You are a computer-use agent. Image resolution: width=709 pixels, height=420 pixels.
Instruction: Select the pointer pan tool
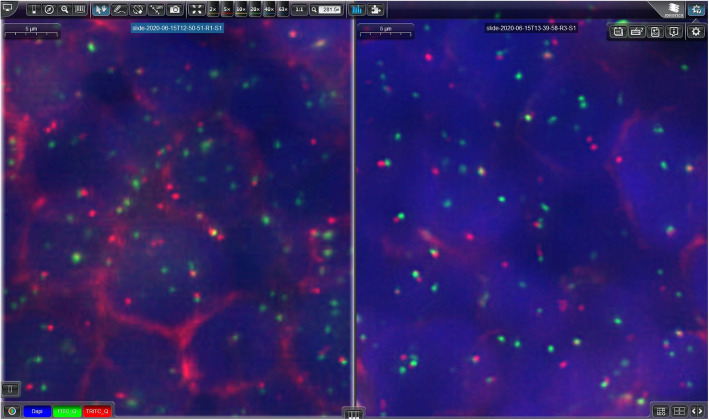tap(101, 9)
